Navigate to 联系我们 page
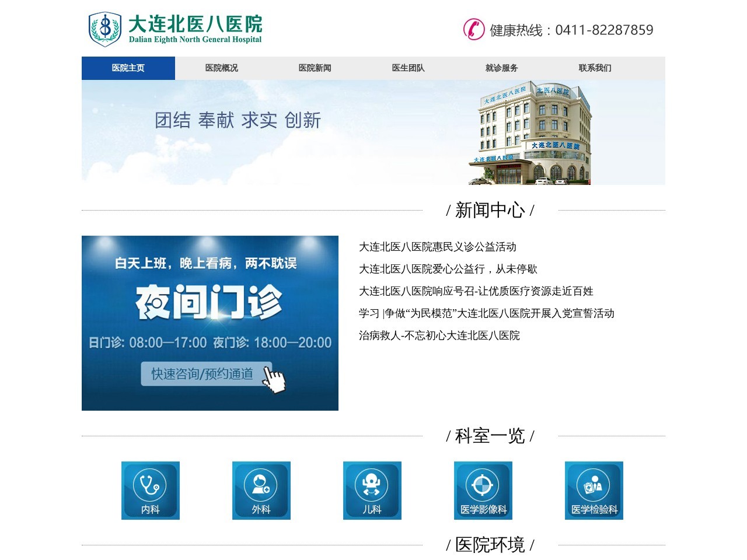This screenshot has height=560, width=747. (x=595, y=68)
